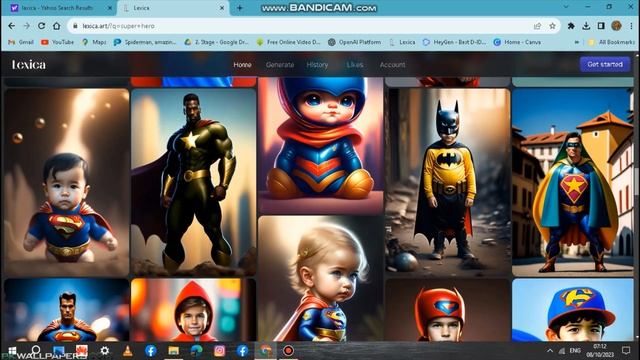Click the Get started button
Screen dimensions: 640x360
pos(605,64)
